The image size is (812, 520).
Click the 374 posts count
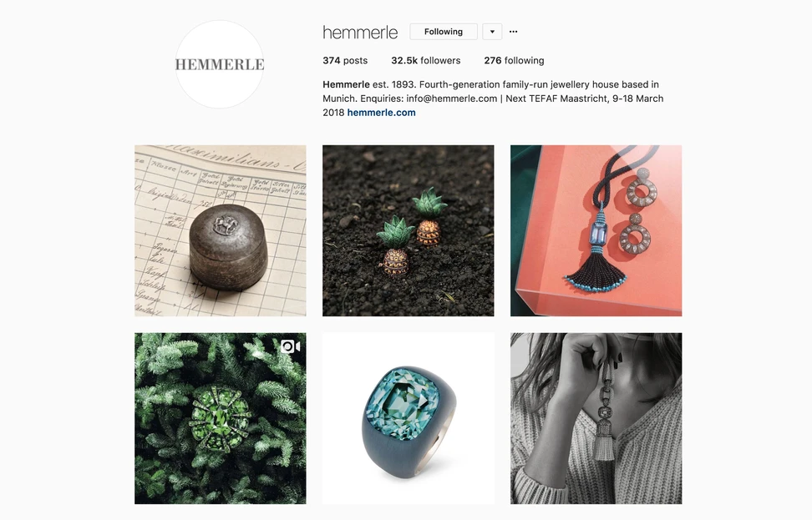[345, 61]
